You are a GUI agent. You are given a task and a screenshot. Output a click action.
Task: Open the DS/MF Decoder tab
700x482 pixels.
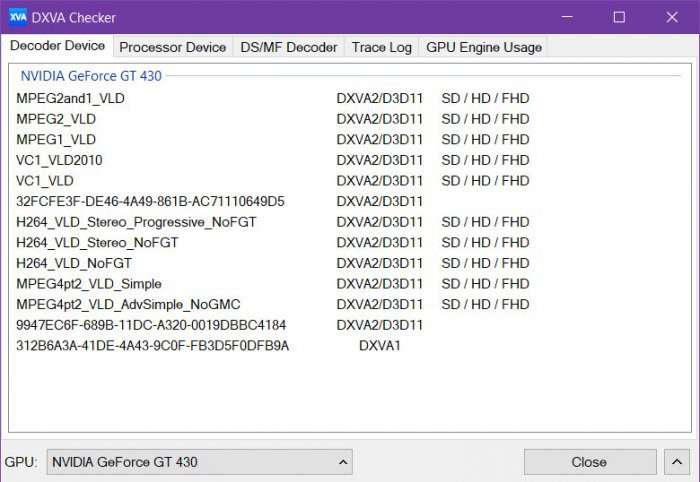click(x=288, y=47)
